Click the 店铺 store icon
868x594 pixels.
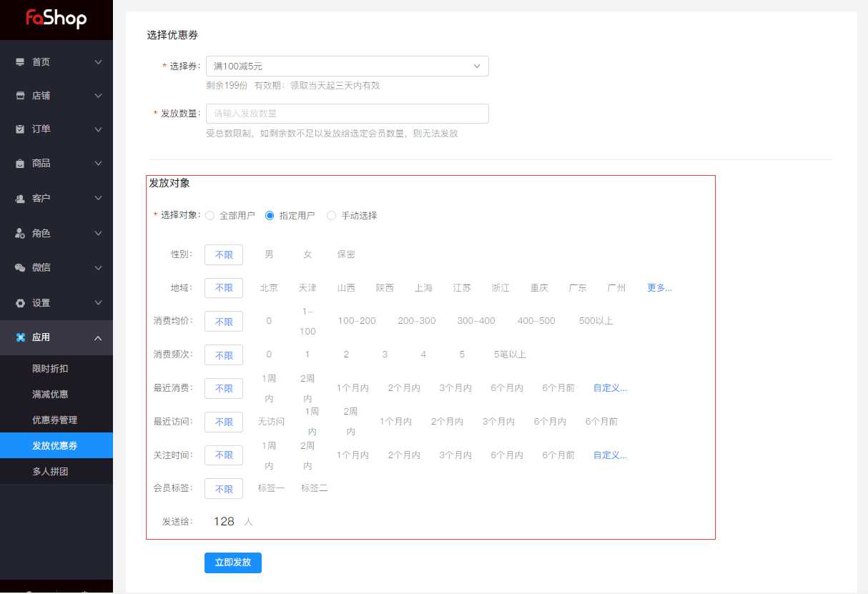pyautogui.click(x=20, y=96)
